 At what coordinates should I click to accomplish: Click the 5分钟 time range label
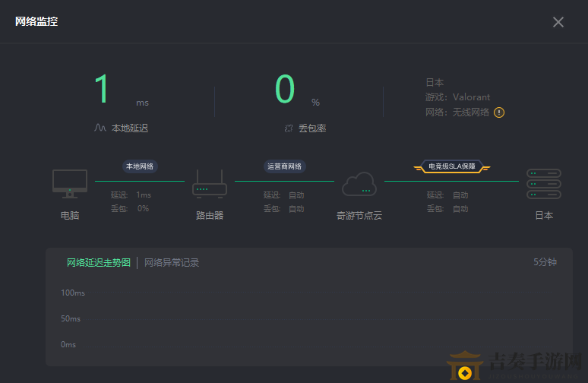click(x=545, y=262)
